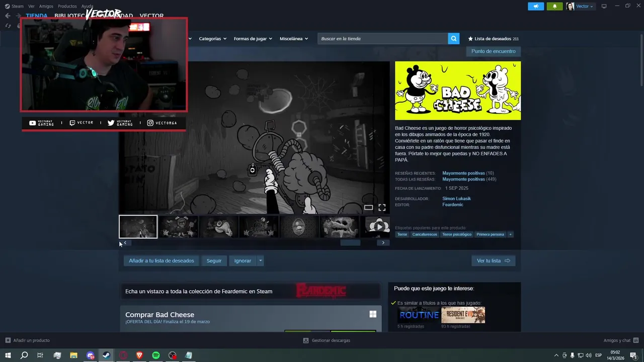Click the microphone tray icon
This screenshot has height=362, width=644.
click(x=572, y=355)
